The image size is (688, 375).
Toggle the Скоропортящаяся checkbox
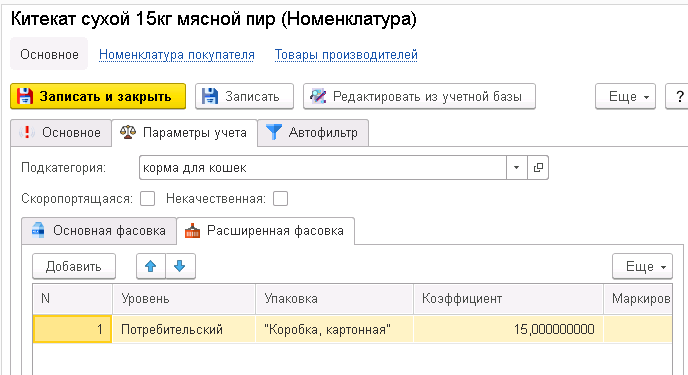coord(147,199)
